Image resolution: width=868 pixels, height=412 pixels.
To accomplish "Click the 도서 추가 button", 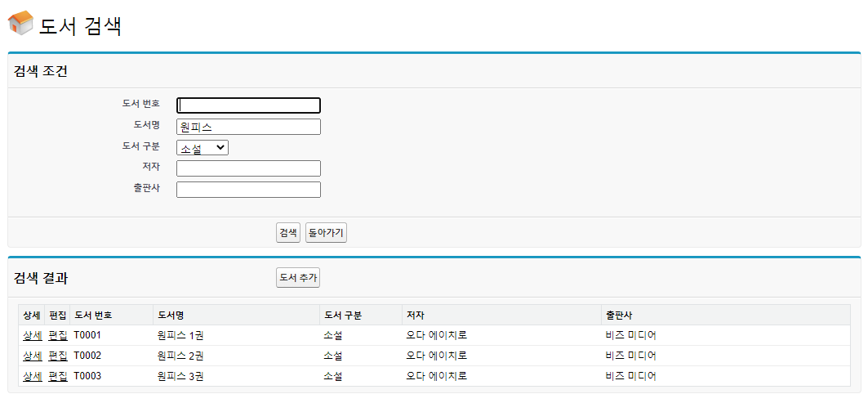I will [298, 277].
